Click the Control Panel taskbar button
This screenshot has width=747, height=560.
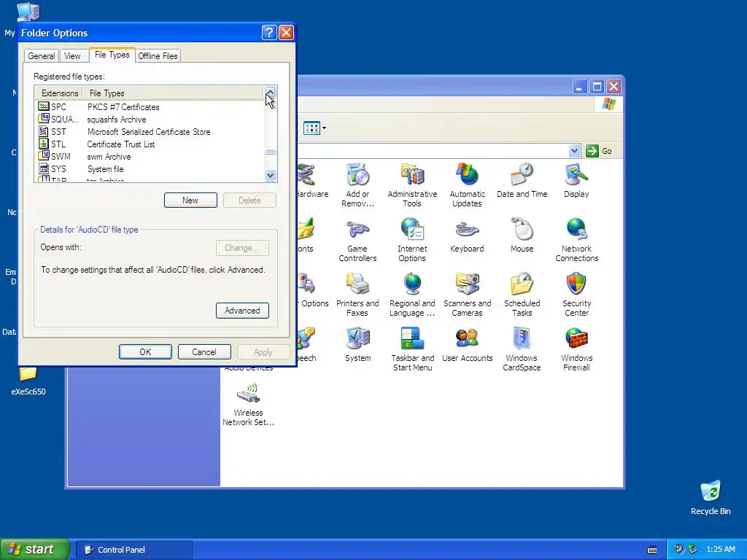point(134,550)
